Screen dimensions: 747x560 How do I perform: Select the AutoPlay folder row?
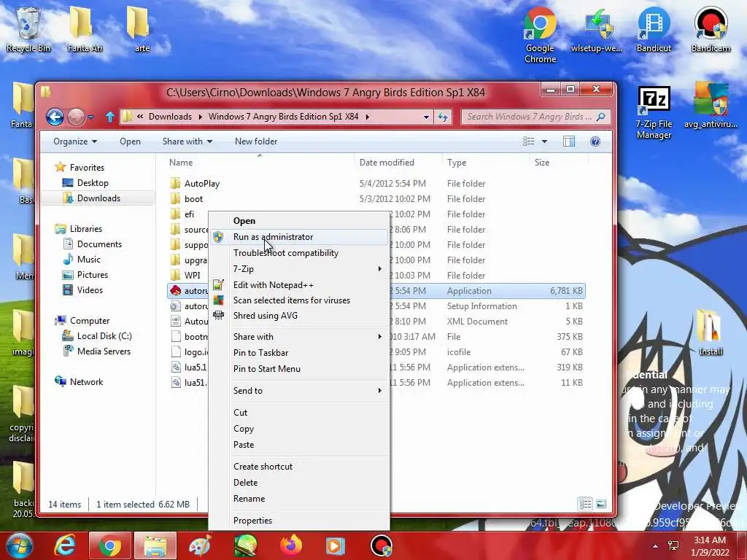pos(376,184)
